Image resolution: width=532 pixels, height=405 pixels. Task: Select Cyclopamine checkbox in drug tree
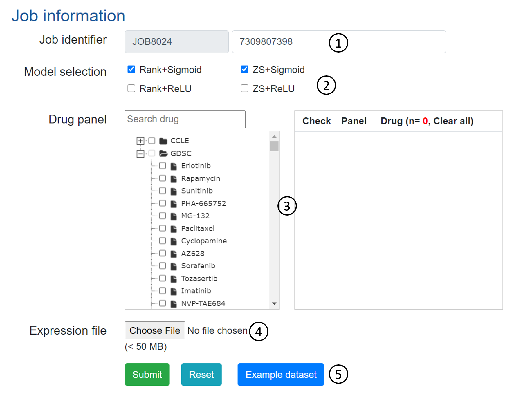point(163,241)
